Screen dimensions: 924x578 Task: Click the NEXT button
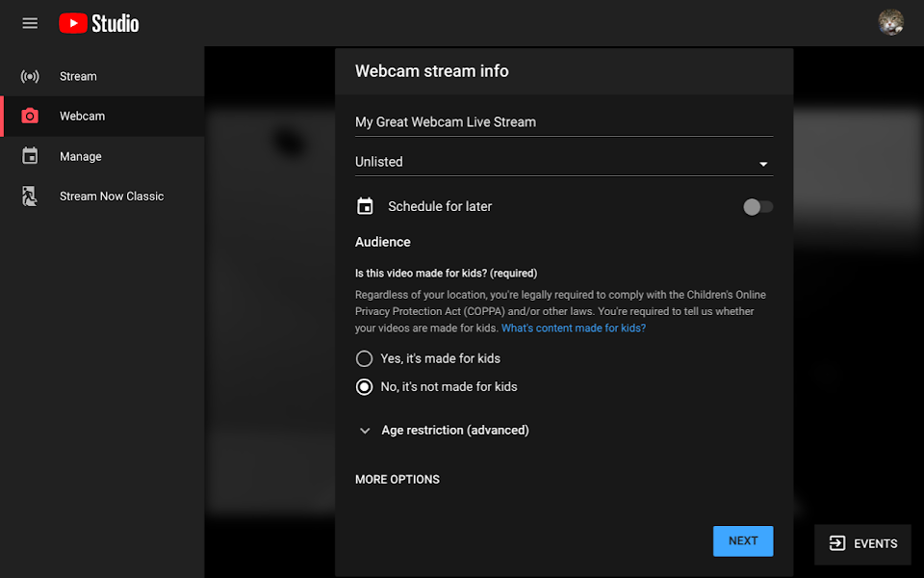[742, 540]
